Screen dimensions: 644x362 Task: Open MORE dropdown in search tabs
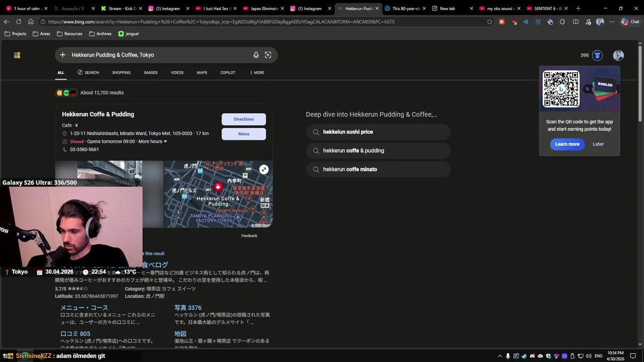tap(257, 72)
